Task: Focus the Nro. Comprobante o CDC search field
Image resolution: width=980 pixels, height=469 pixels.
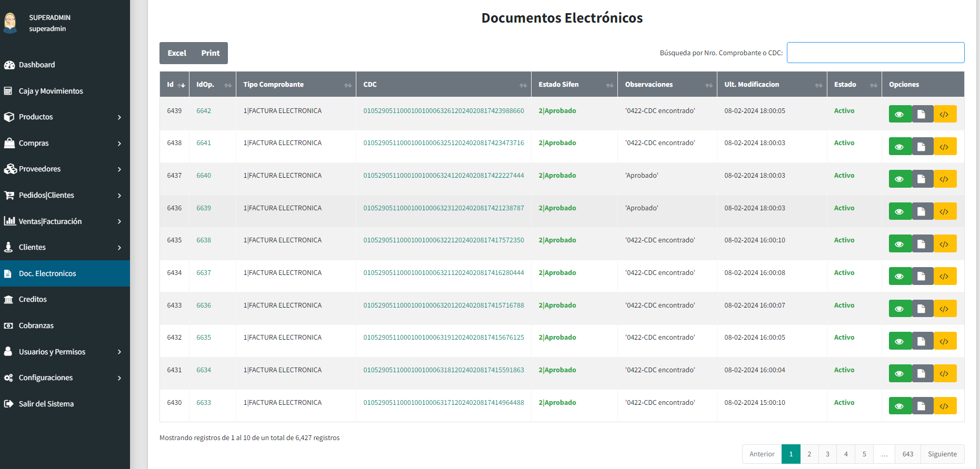Action: click(x=875, y=53)
